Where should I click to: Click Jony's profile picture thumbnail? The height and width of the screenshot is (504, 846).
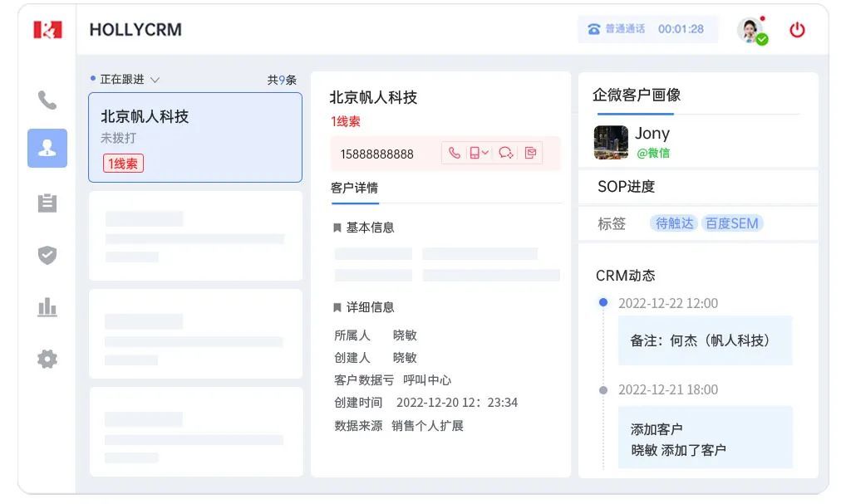click(x=611, y=142)
